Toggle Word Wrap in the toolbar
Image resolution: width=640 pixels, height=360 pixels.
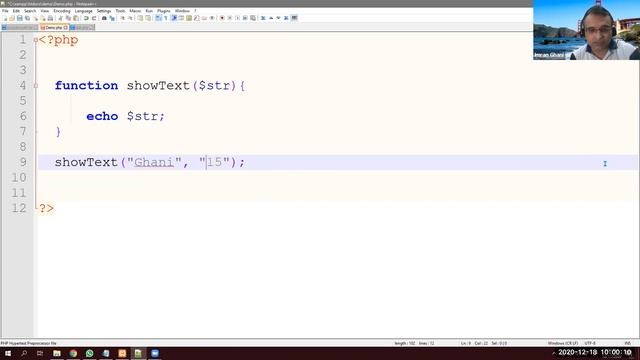[x=158, y=18]
